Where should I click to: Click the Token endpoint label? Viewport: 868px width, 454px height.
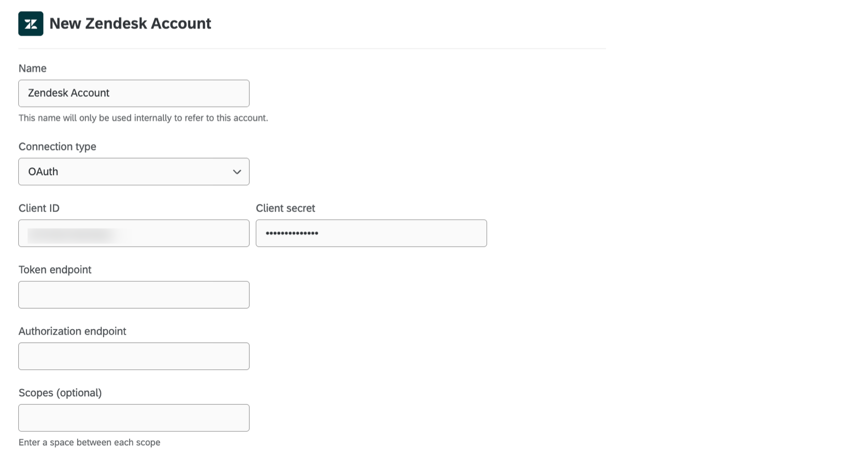[x=55, y=270]
